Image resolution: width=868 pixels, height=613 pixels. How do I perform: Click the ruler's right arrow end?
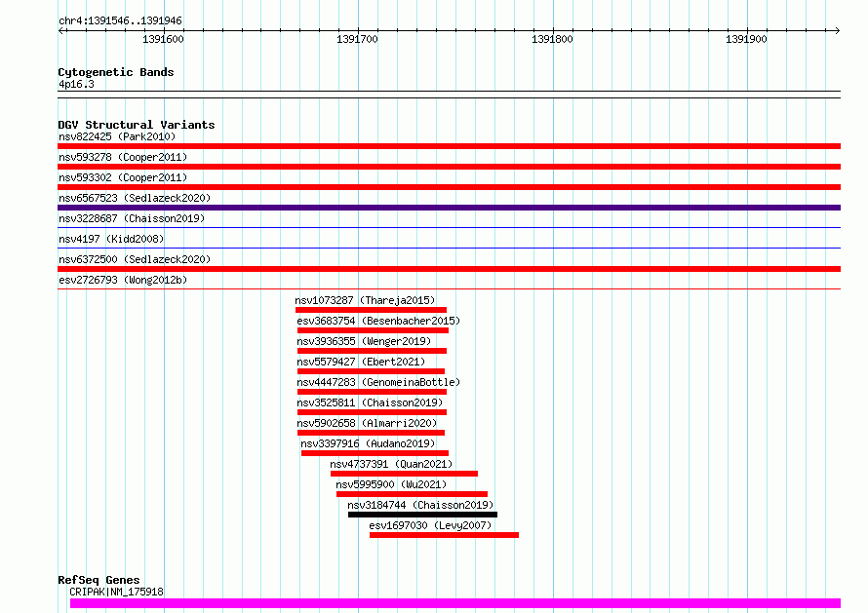838,30
